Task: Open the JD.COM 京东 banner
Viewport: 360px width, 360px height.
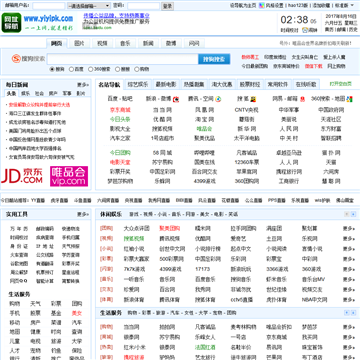Action: tap(22, 176)
